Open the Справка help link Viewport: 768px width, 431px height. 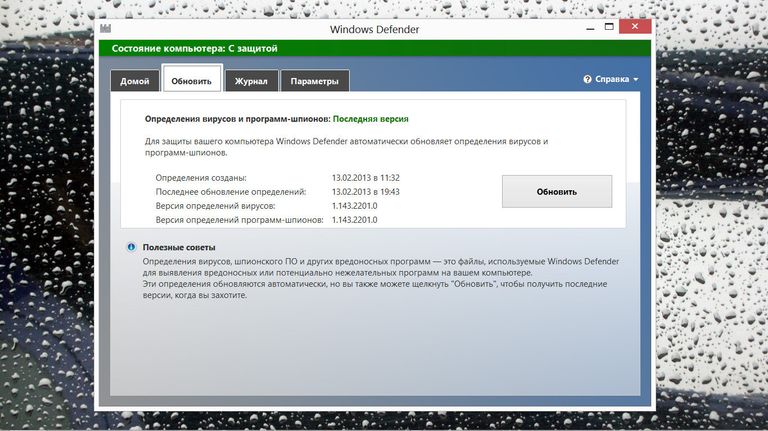(612, 79)
